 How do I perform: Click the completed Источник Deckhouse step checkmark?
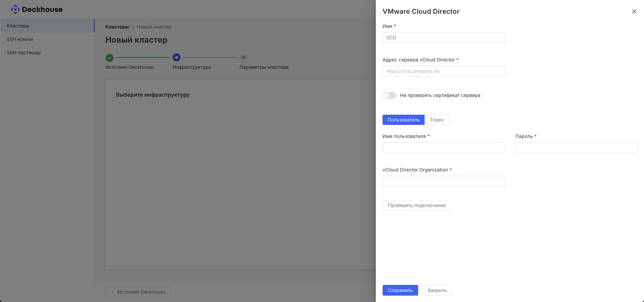coord(109,58)
